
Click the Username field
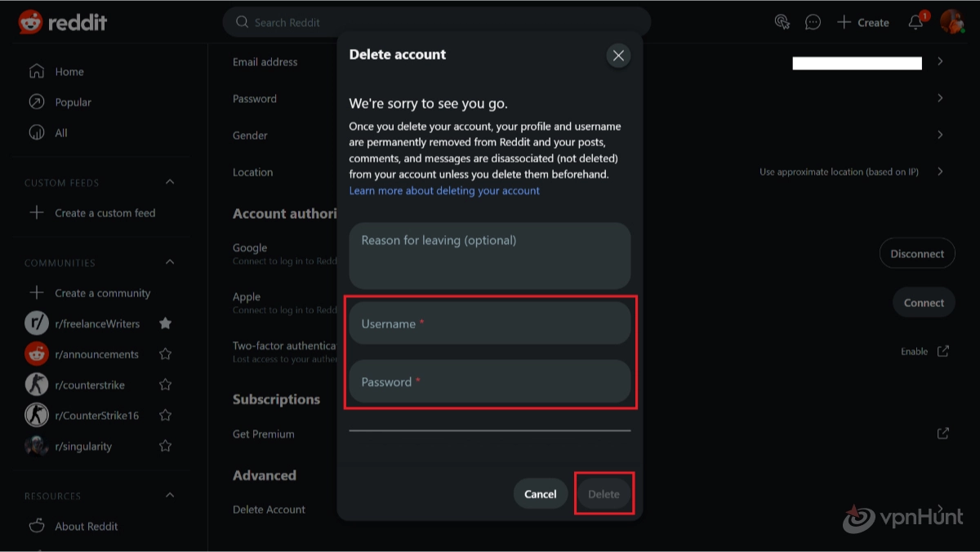[490, 323]
